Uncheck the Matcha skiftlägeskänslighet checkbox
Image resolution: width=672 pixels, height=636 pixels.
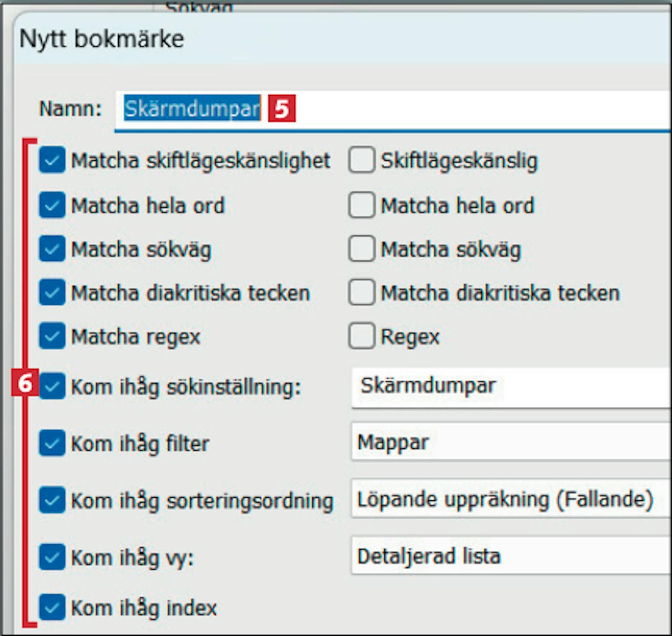click(x=52, y=160)
